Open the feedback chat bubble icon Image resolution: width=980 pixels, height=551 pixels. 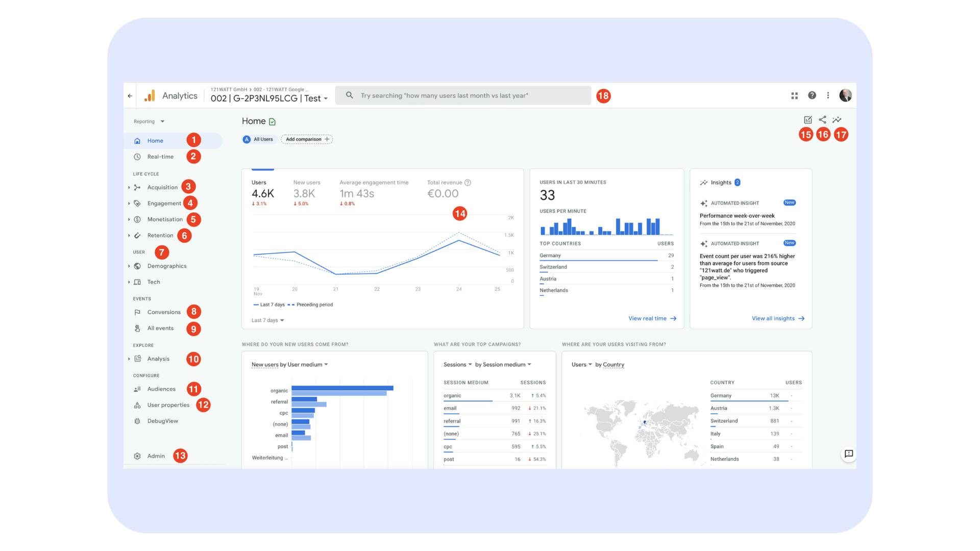click(848, 454)
